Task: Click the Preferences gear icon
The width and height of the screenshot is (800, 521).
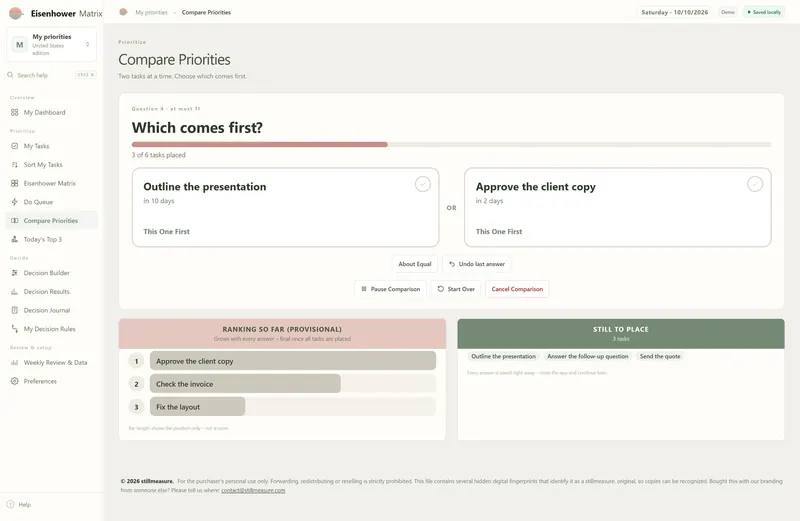Action: [14, 381]
